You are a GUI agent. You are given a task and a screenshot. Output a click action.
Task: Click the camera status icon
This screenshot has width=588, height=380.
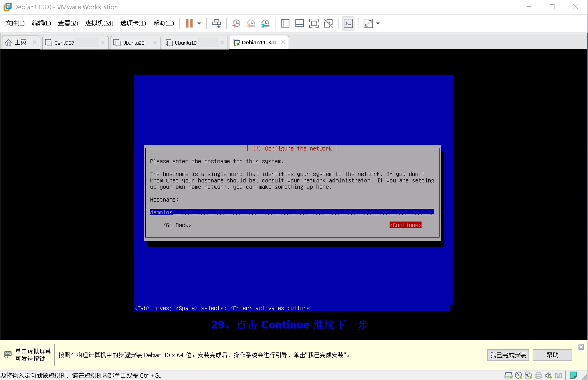[558, 375]
